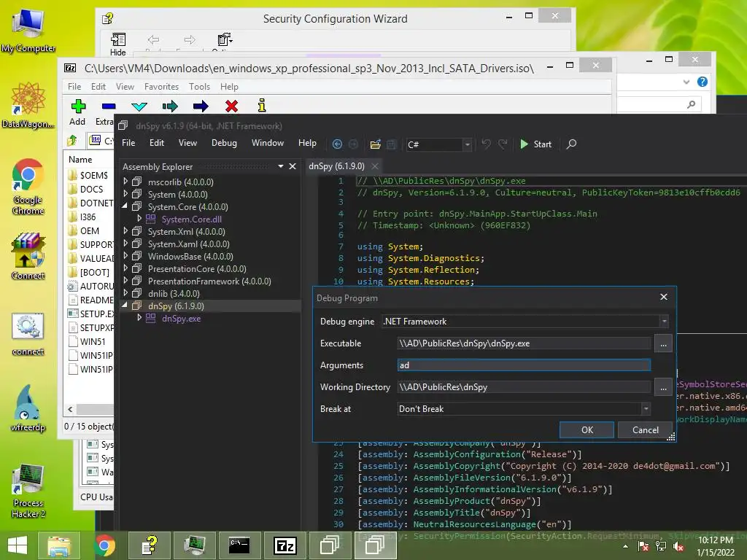The image size is (747, 560).
Task: Click the help question mark icon in background window
Action: coord(703,82)
